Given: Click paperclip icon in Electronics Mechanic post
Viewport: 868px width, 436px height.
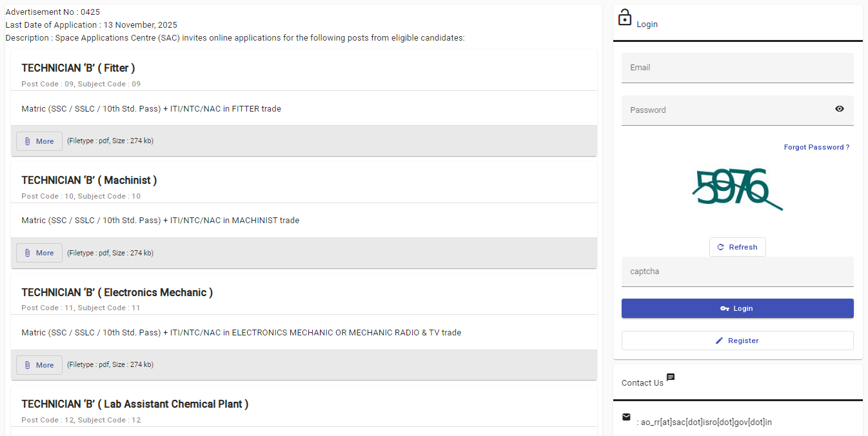Looking at the screenshot, I should pyautogui.click(x=28, y=365).
